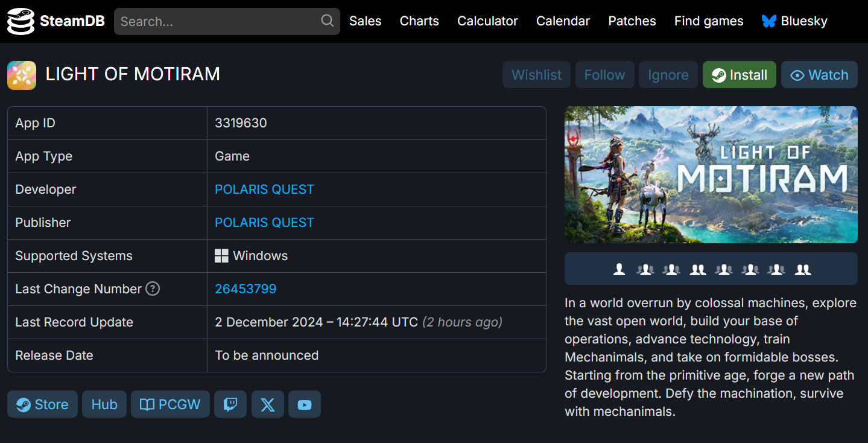Click the single-player category icon
Viewport: 868px width, 443px height.
(x=619, y=269)
